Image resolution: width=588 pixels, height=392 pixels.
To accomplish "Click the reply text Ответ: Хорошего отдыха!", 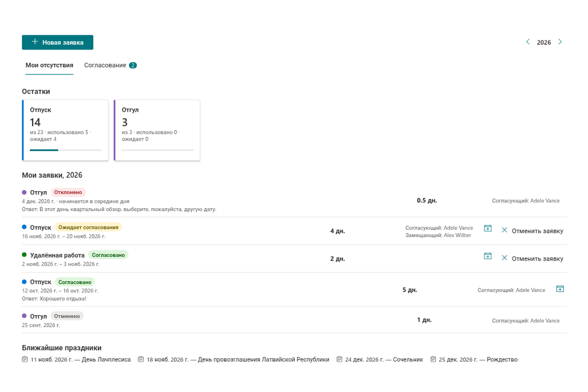I will point(54,298).
